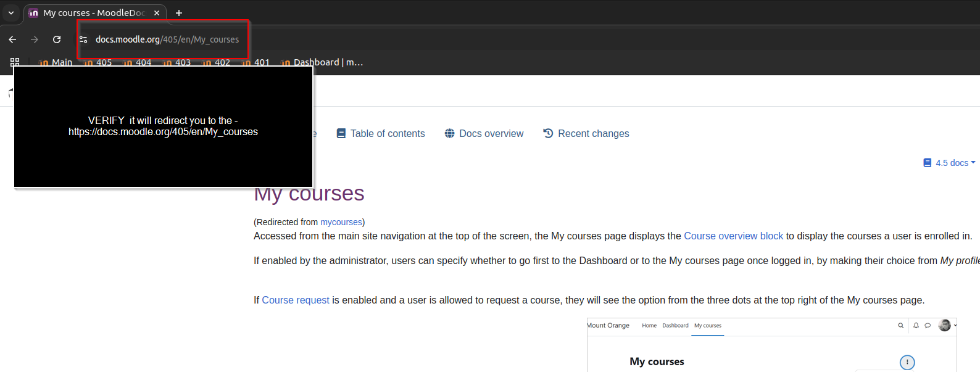This screenshot has height=372, width=980.
Task: Follow the mycourses redirect link
Action: point(341,222)
